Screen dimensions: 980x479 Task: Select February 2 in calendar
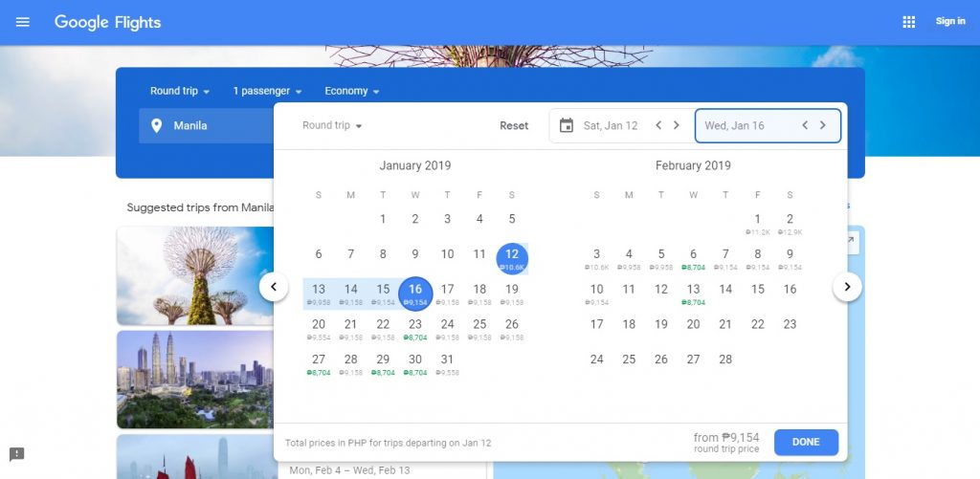click(790, 224)
